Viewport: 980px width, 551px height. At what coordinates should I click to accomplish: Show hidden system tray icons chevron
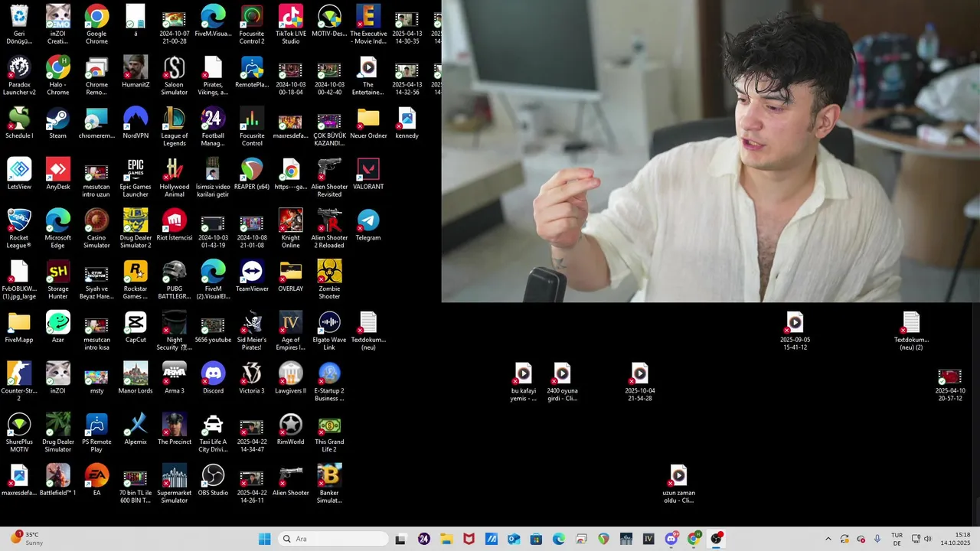coord(828,539)
